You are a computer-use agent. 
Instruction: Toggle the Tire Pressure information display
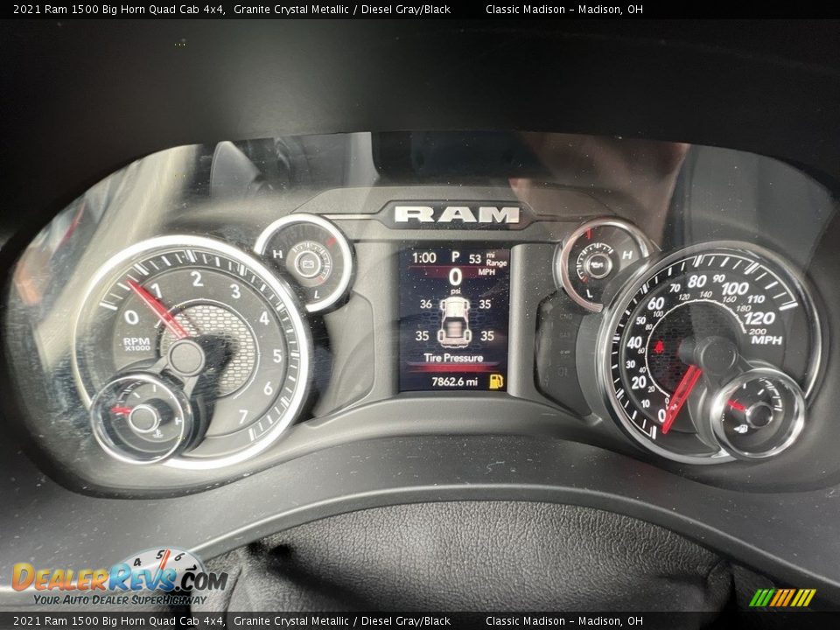point(452,356)
